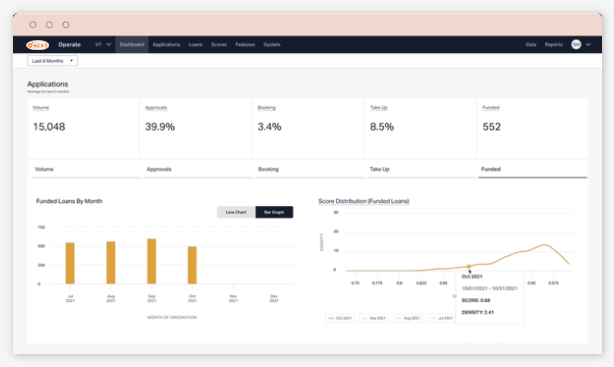Switch to the Take Up chart tab

(421, 169)
